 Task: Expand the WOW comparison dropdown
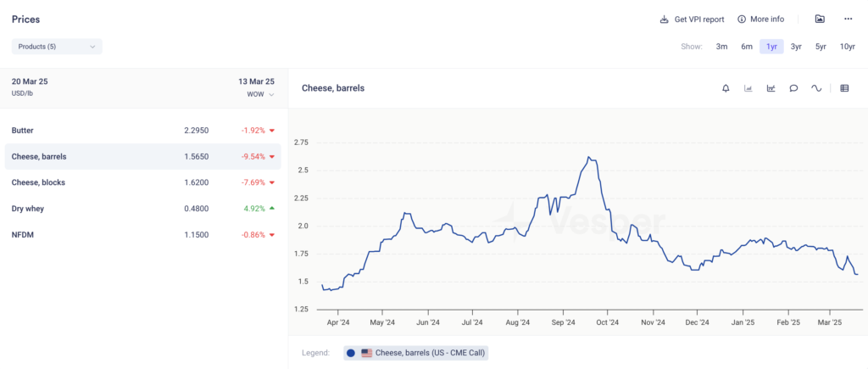click(260, 94)
